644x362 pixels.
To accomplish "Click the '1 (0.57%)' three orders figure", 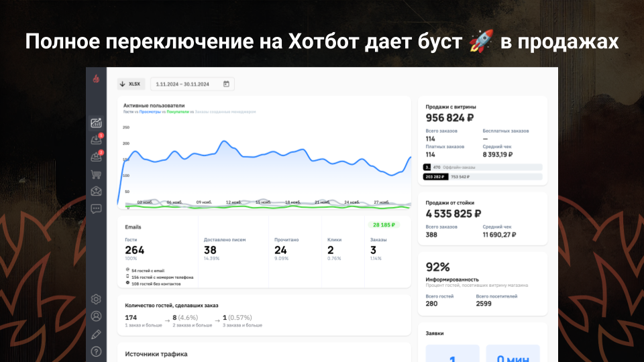I will 237,318.
